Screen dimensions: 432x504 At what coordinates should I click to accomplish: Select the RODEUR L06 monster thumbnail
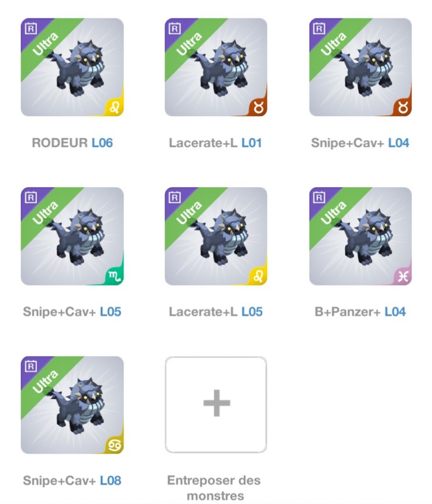(x=72, y=67)
